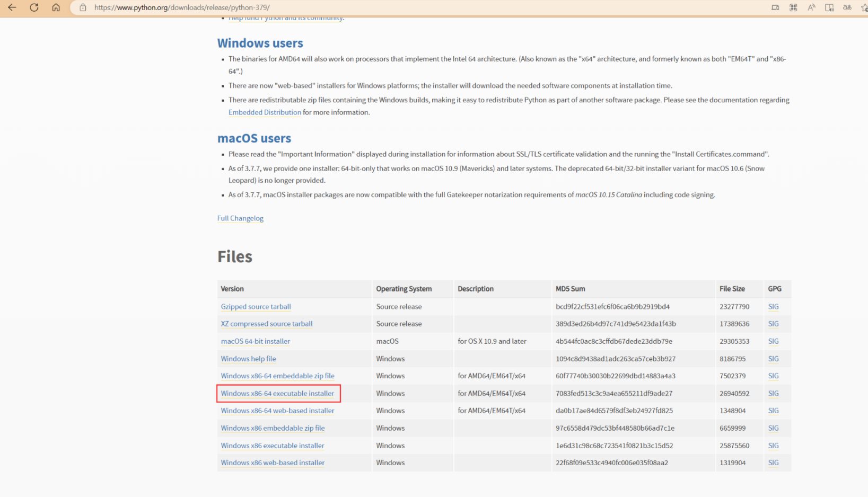Viewport: 868px width, 497px height.
Task: Open the immersive reader book icon
Action: click(829, 7)
